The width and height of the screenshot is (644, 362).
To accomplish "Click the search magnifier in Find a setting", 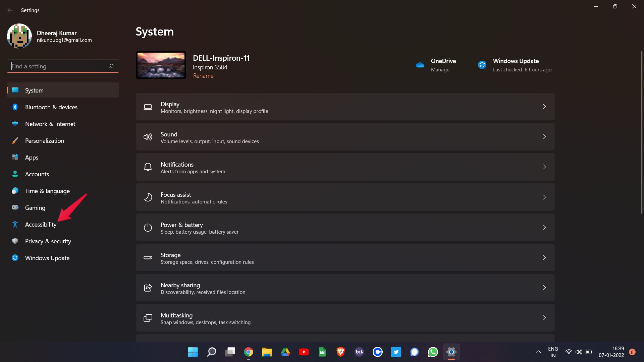I will click(111, 66).
